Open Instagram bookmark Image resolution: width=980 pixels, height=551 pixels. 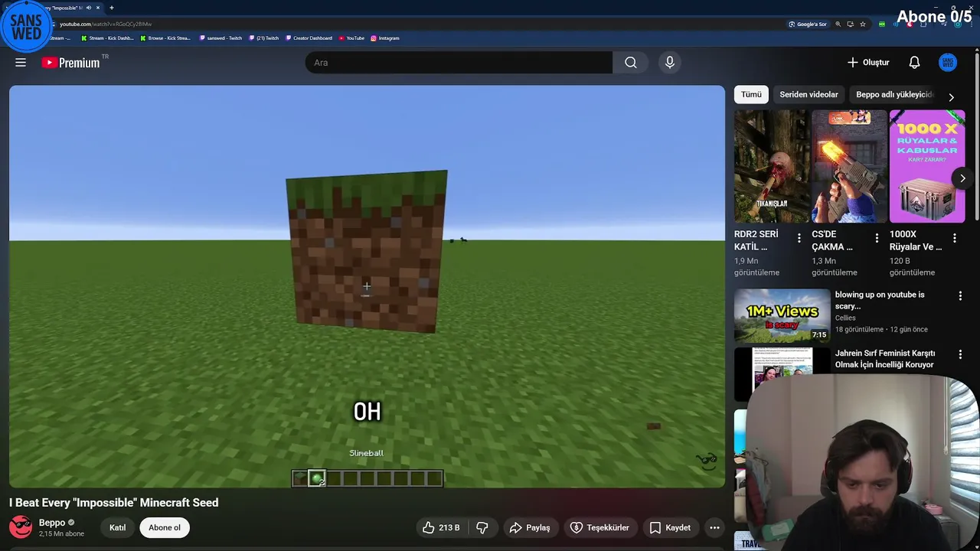(x=385, y=38)
